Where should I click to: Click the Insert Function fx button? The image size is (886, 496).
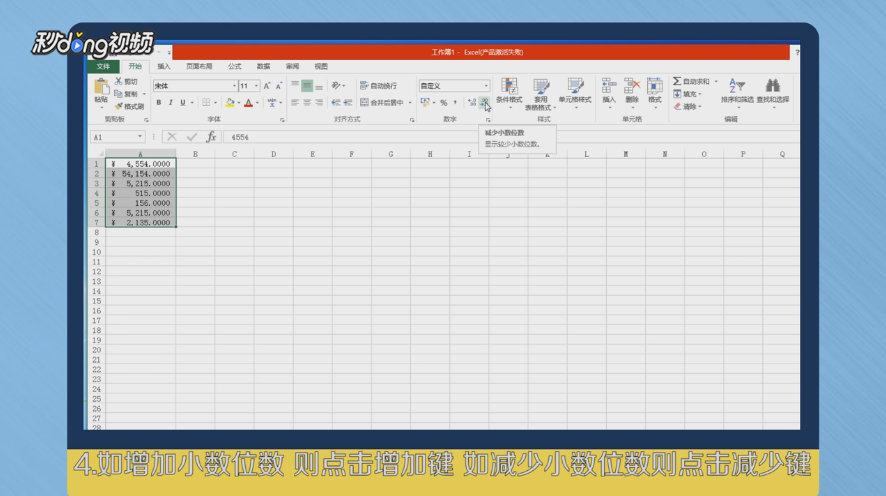coord(211,137)
